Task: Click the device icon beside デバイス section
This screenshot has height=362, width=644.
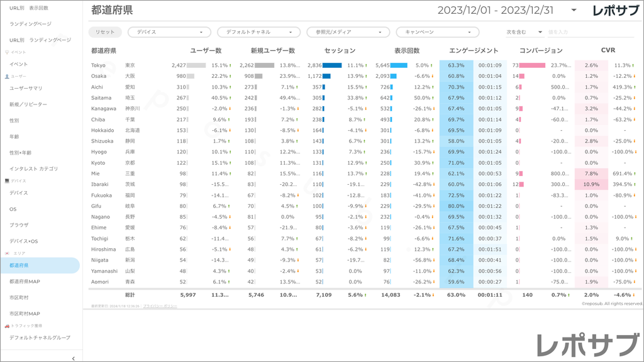Action: (x=7, y=181)
